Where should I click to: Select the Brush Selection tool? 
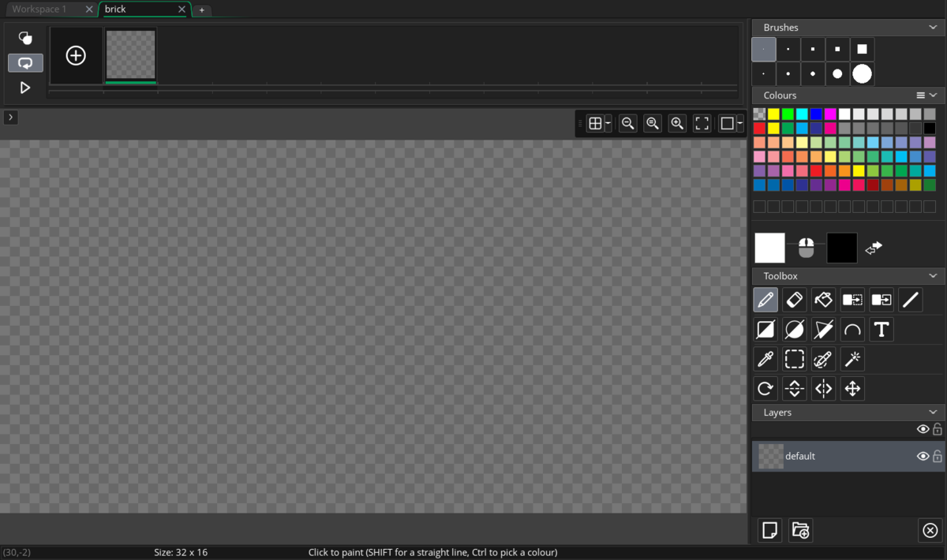823,359
